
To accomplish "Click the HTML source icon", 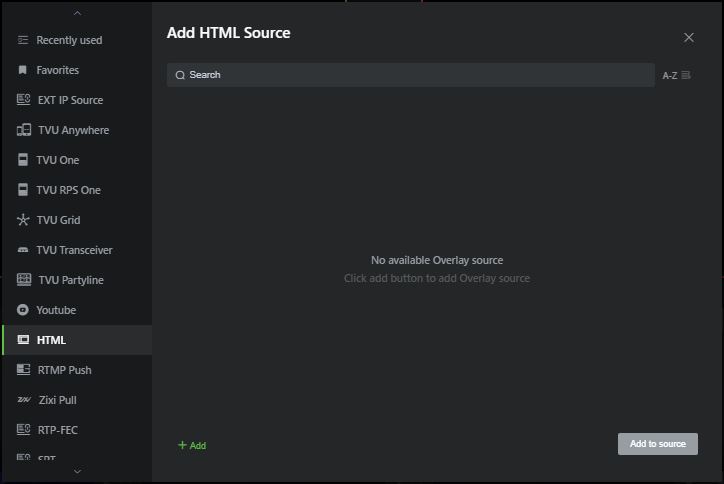I will click(x=23, y=340).
